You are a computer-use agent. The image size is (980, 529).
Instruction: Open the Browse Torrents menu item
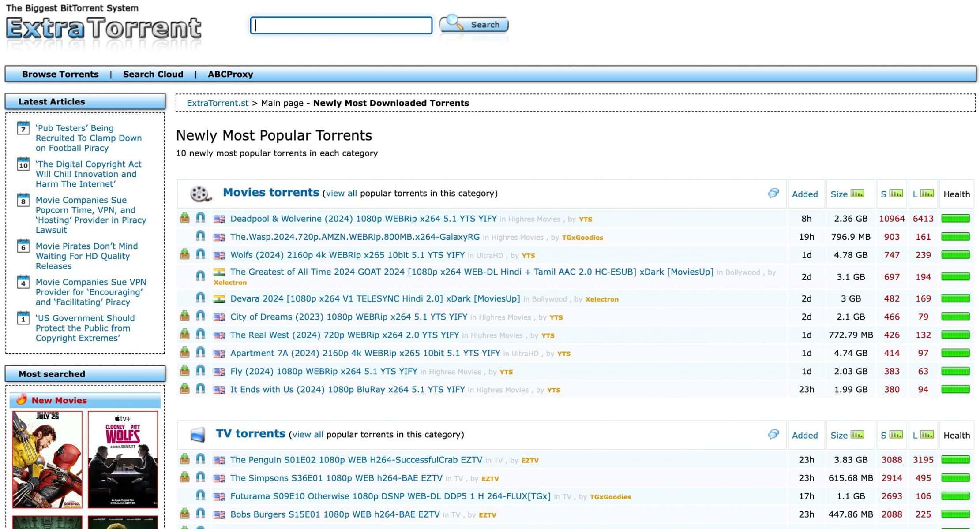pyautogui.click(x=60, y=74)
